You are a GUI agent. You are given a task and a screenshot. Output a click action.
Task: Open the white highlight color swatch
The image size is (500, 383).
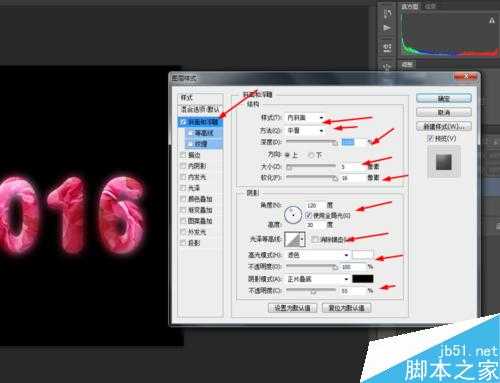click(363, 255)
